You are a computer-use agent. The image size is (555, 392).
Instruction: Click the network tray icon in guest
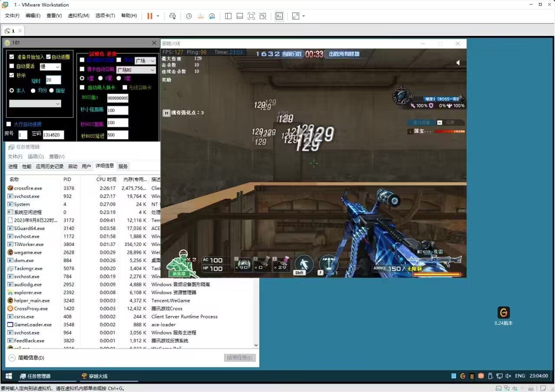[499, 376]
